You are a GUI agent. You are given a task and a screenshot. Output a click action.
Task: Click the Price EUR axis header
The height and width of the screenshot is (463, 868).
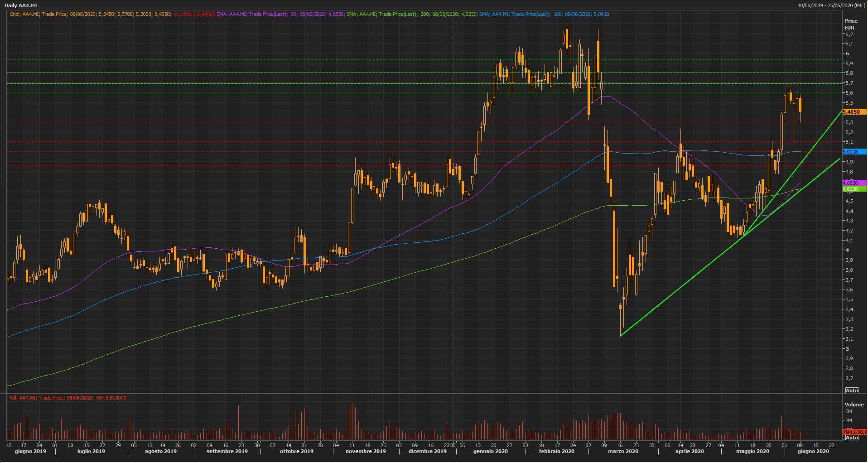click(850, 24)
